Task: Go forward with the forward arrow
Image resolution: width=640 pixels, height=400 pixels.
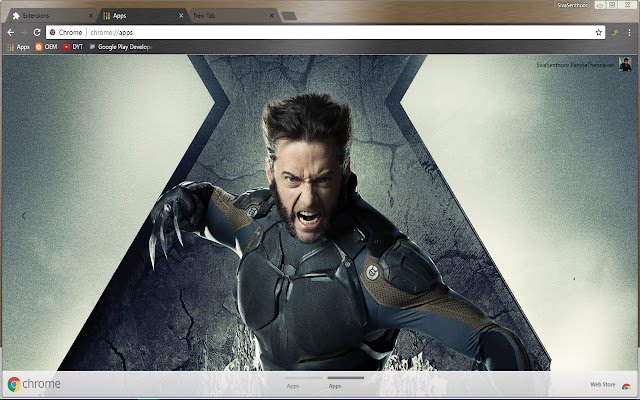Action: [x=24, y=32]
